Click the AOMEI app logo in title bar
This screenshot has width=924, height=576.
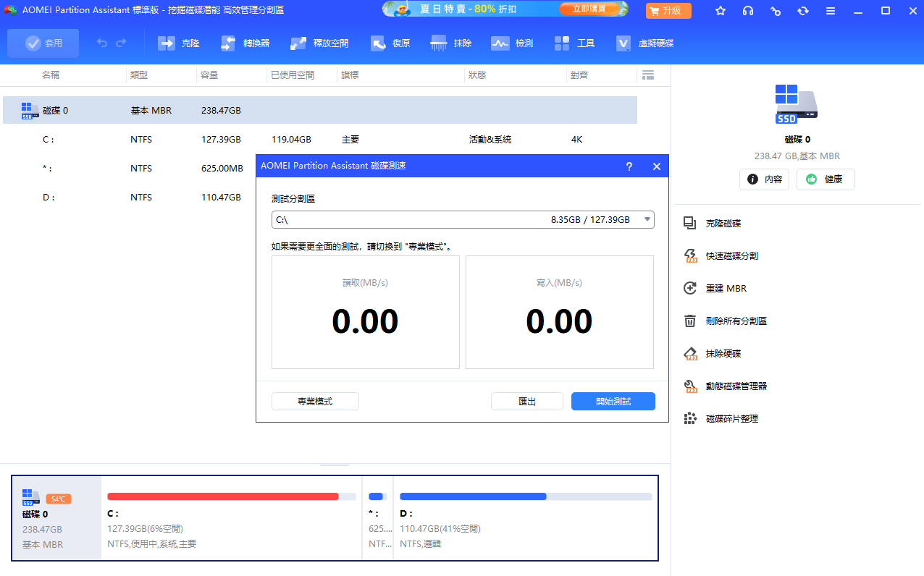[11, 11]
